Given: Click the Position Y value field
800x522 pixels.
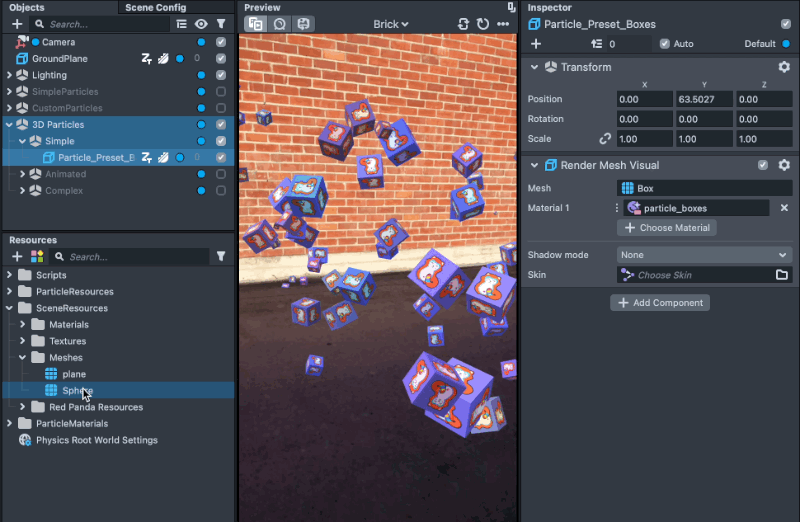Looking at the screenshot, I should pyautogui.click(x=703, y=99).
